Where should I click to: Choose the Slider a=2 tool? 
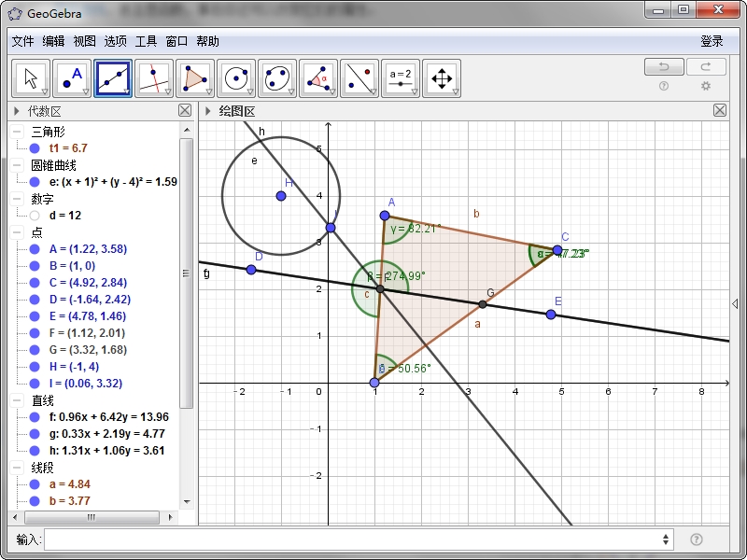401,78
